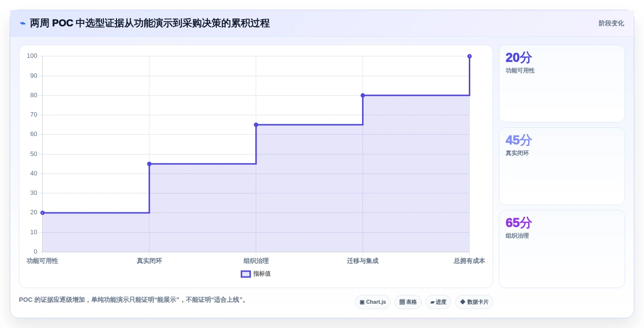Click the y-axis tick label 0
Screen dimensions: 644x328
pyautogui.click(x=35, y=252)
